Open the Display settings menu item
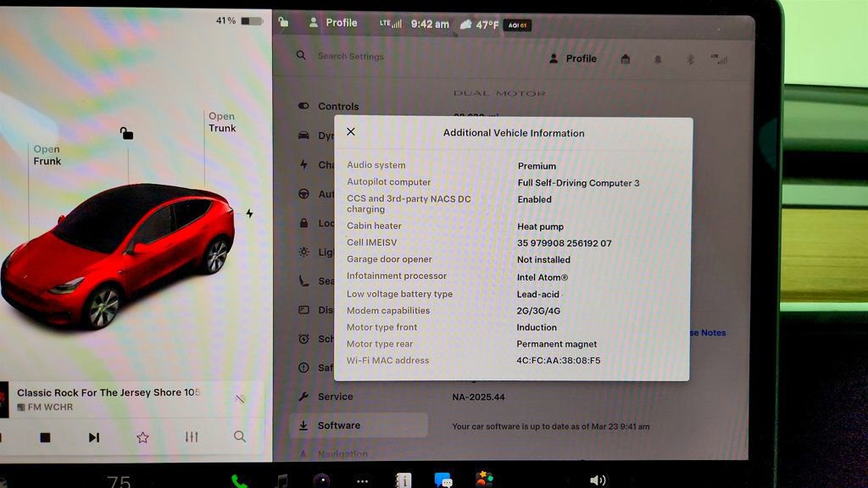This screenshot has height=488, width=868. point(315,310)
